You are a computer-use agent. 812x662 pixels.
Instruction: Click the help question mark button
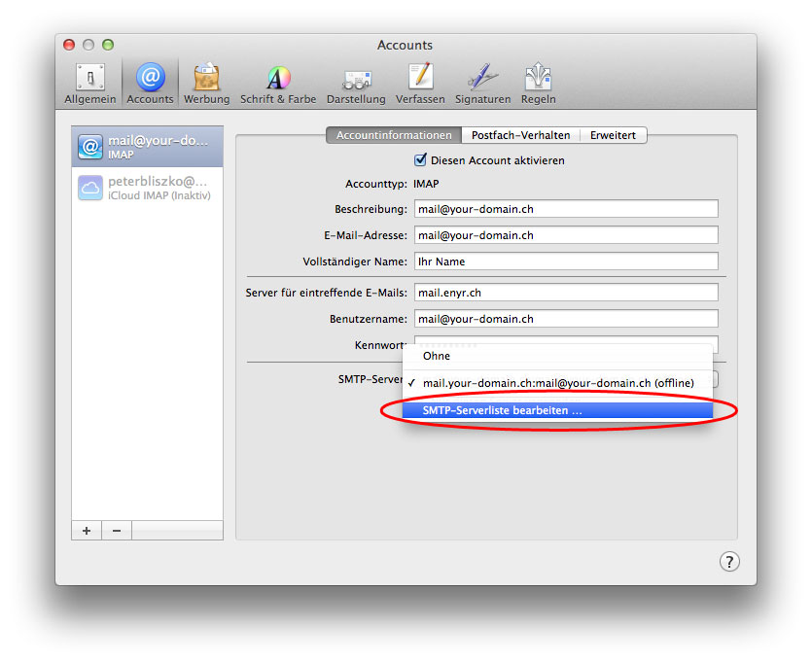click(x=728, y=561)
